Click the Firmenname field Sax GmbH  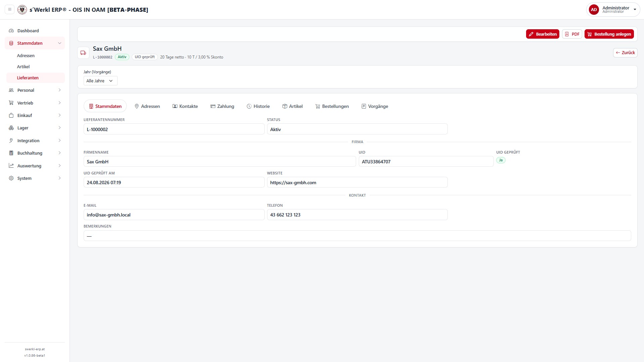(220, 162)
